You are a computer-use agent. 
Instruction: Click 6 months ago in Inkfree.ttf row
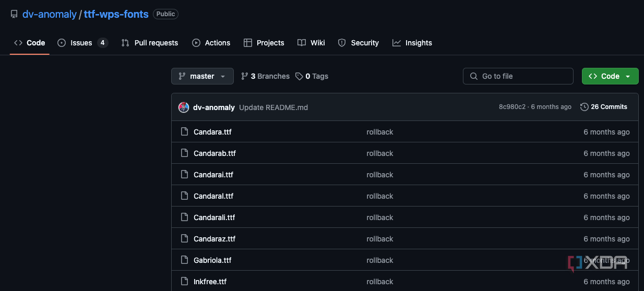[x=606, y=282]
